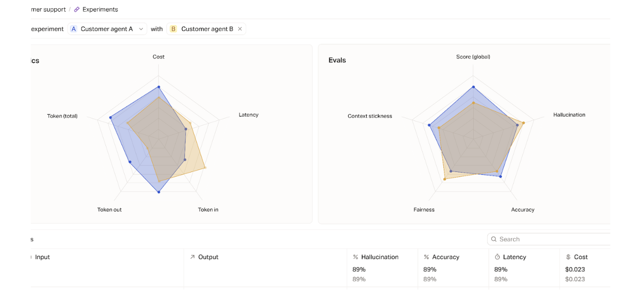Image resolution: width=644 pixels, height=292 pixels.
Task: Click the yellow B badge icon
Action: tap(173, 29)
